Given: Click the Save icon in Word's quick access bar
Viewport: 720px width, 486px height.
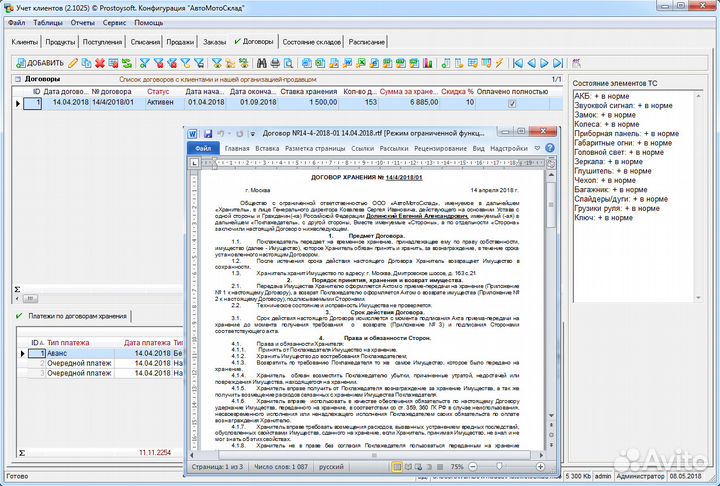Looking at the screenshot, I should coord(208,133).
